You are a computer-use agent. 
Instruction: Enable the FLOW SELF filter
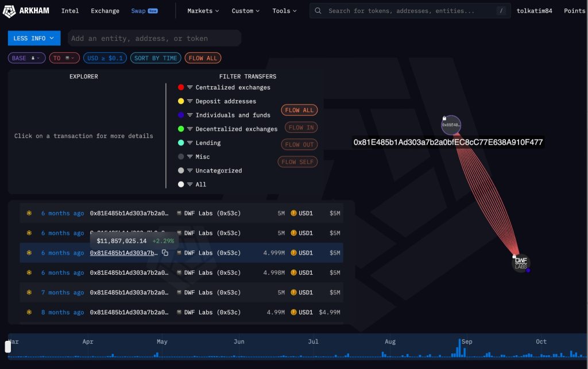297,162
